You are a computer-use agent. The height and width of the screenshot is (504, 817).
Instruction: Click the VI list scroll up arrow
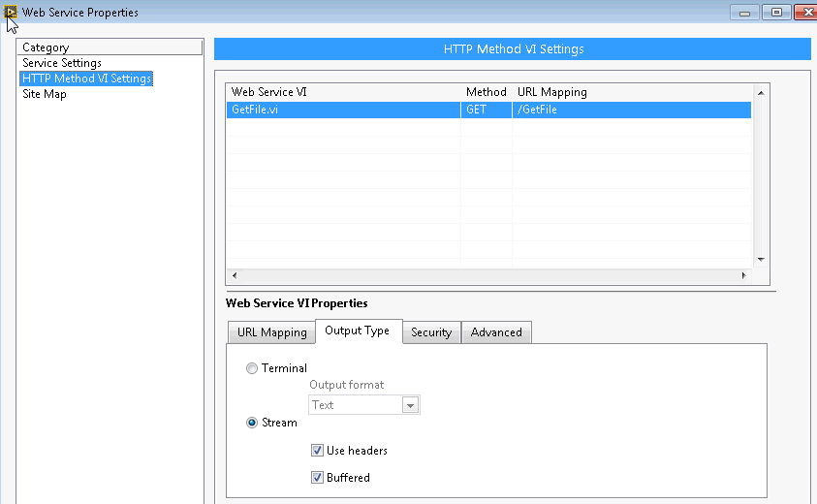point(761,93)
